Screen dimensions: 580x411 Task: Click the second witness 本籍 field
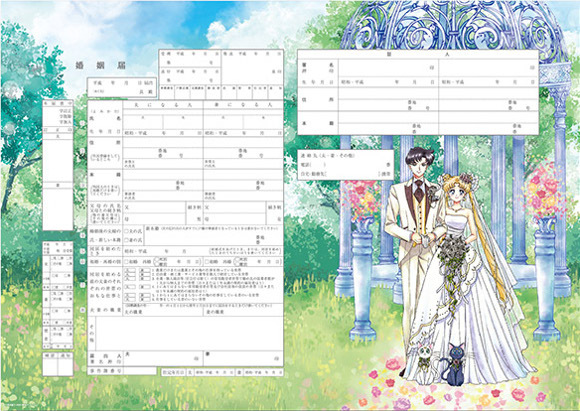(488, 123)
